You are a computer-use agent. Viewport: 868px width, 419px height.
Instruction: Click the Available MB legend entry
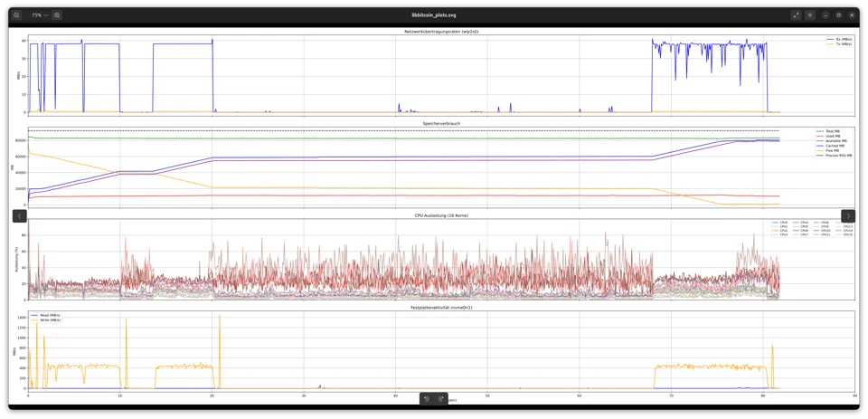point(832,141)
